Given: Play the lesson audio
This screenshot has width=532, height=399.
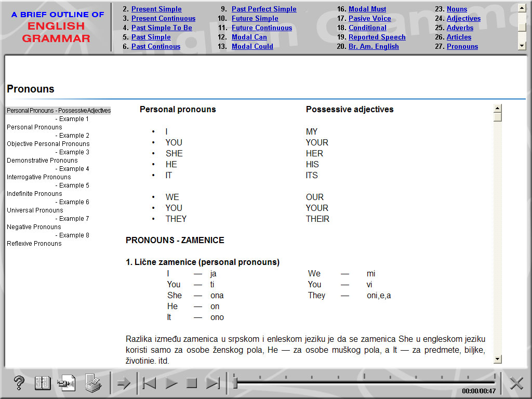Looking at the screenshot, I should (171, 383).
